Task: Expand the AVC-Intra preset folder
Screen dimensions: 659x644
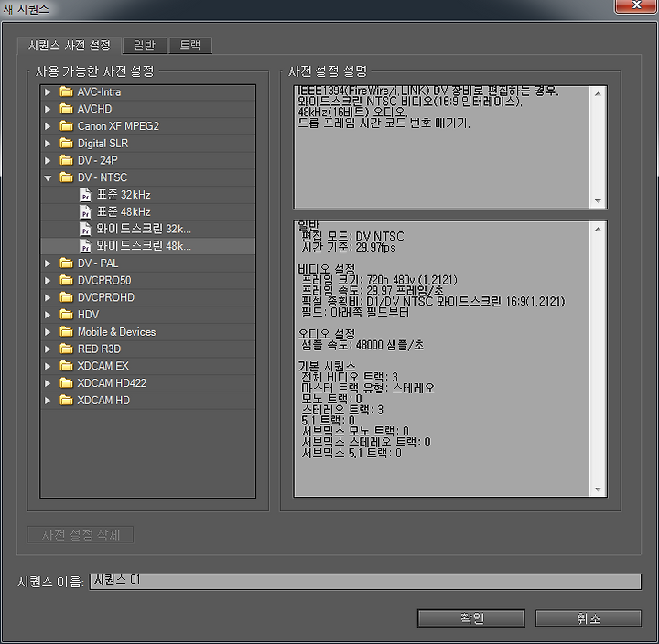Action: (48, 92)
